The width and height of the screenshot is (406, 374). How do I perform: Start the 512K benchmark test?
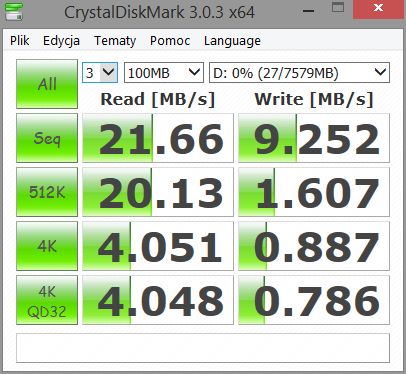[47, 192]
